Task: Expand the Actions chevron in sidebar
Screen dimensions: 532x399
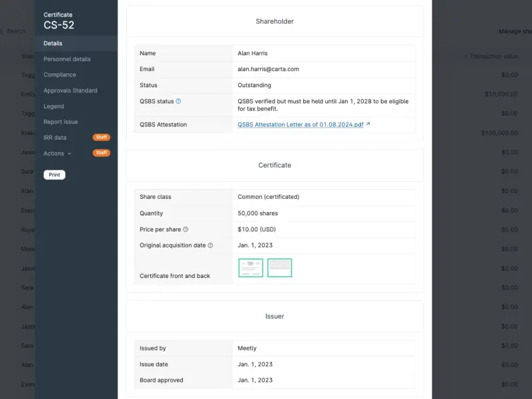Action: coord(70,154)
